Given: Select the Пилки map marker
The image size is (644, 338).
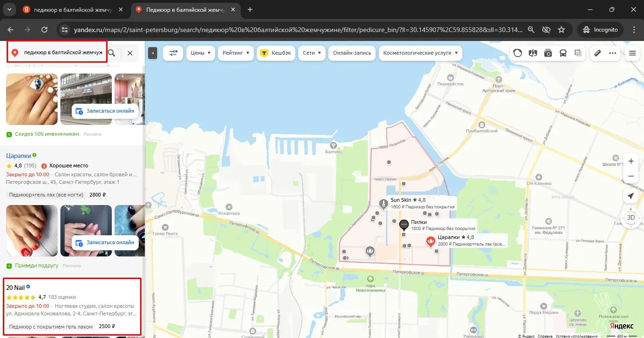Looking at the screenshot, I should click(404, 224).
